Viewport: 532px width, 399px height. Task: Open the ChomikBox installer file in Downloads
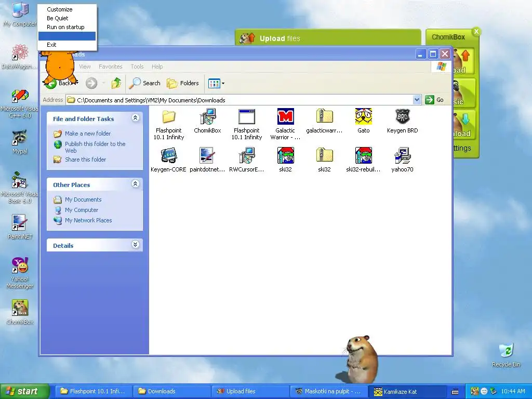click(x=207, y=121)
